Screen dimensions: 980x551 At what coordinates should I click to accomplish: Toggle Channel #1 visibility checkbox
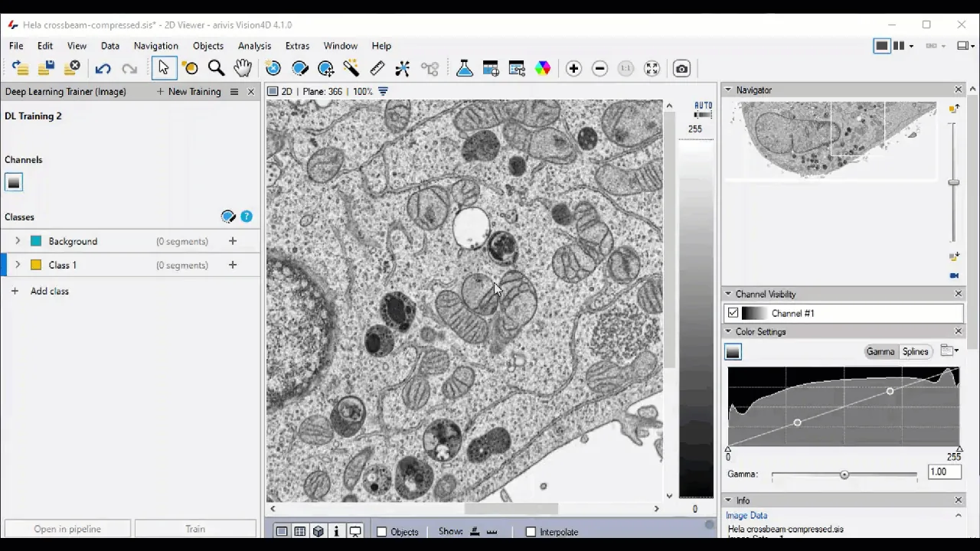[x=733, y=313]
